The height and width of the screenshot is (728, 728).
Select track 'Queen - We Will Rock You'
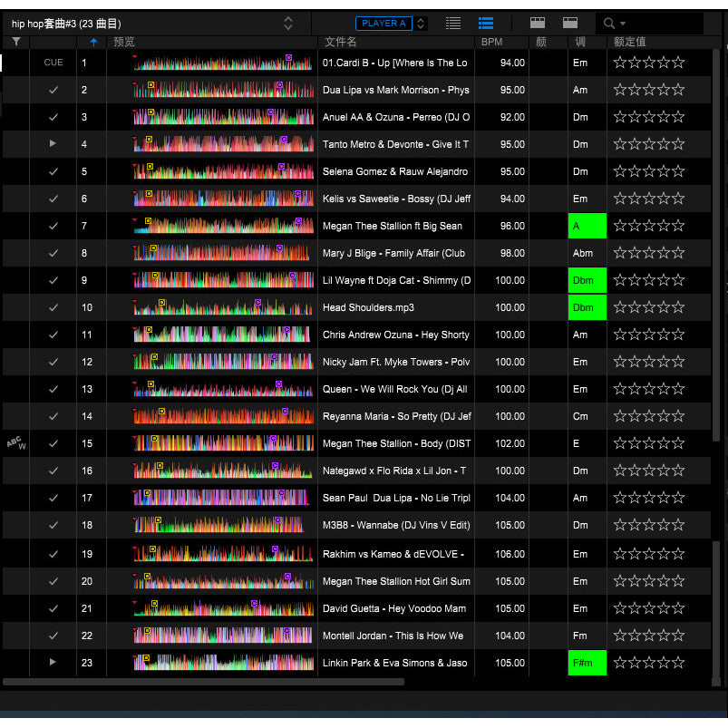(394, 389)
